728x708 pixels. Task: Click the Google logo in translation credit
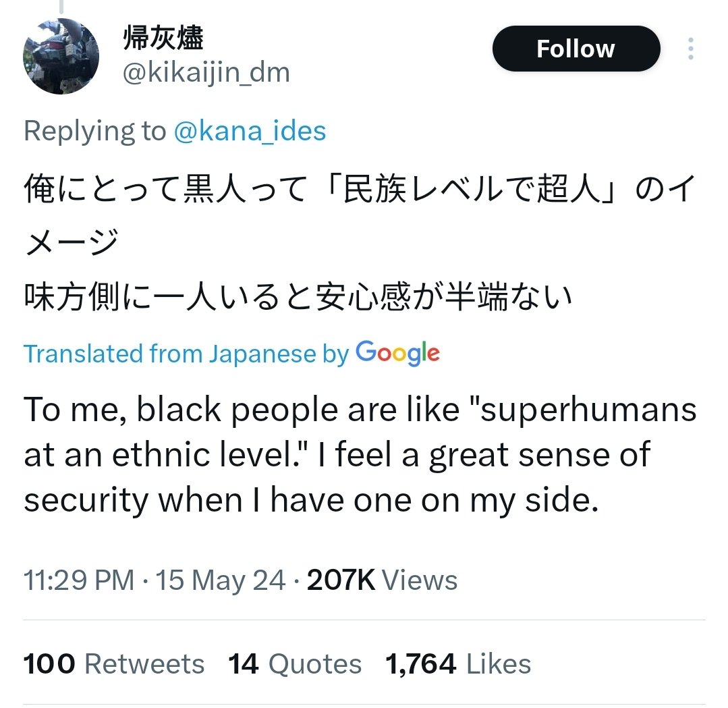click(397, 353)
